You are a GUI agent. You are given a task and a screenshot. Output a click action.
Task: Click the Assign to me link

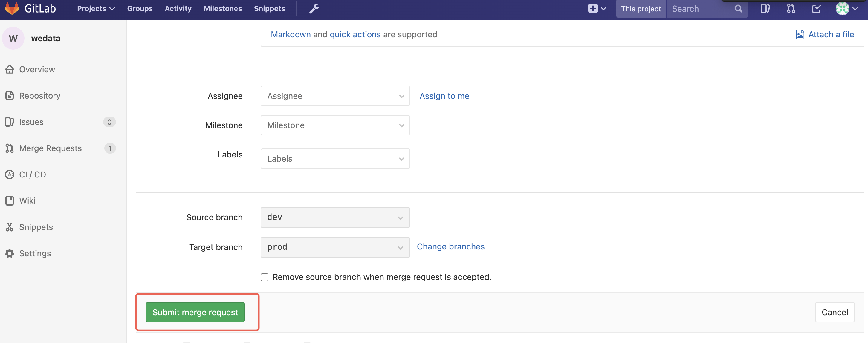tap(444, 96)
